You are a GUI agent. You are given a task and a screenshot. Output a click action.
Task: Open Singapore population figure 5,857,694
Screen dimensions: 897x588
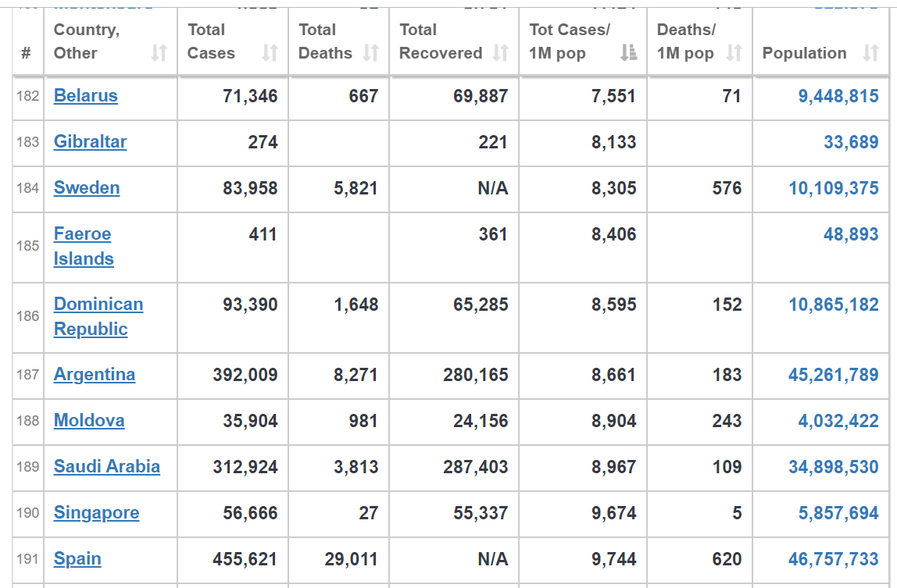[838, 513]
